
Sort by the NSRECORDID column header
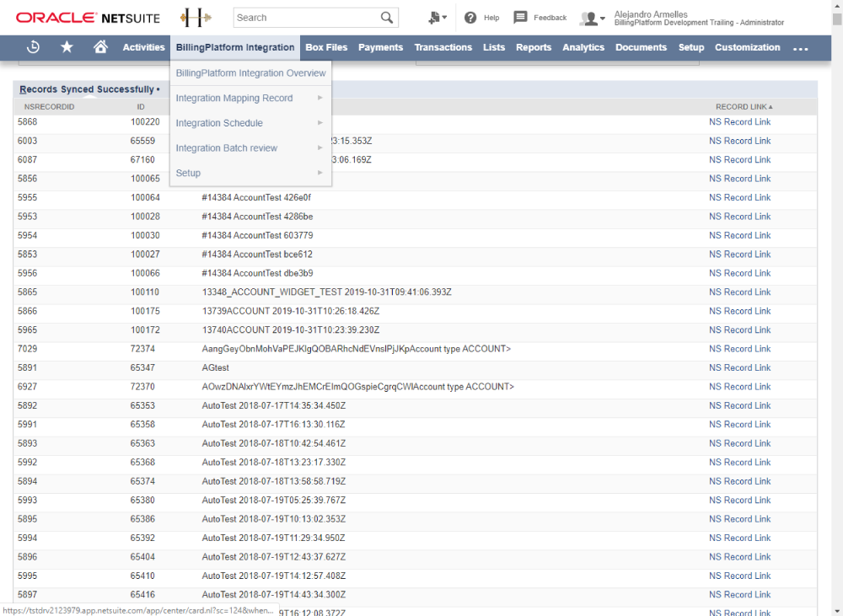tap(50, 106)
